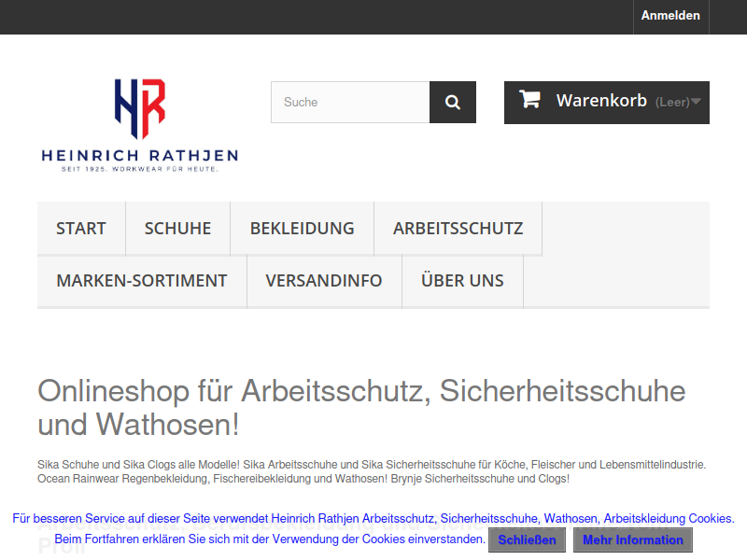Screen dimensions: 747x560
Task: Open the Warenkorb cart label
Action: point(601,101)
